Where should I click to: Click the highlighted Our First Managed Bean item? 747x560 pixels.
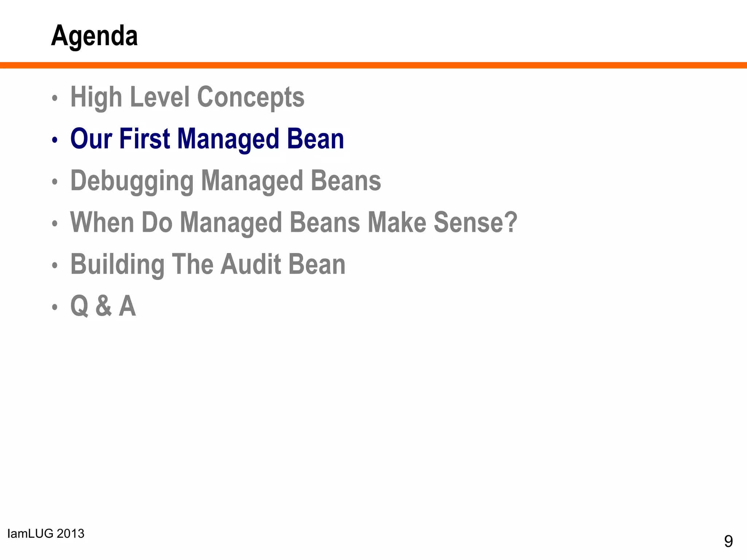pos(207,139)
